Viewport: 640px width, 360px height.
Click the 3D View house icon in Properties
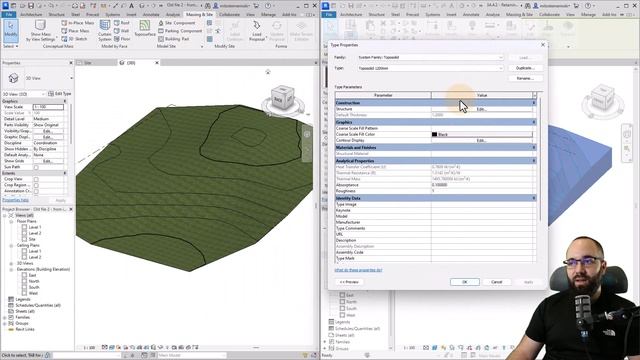13,78
